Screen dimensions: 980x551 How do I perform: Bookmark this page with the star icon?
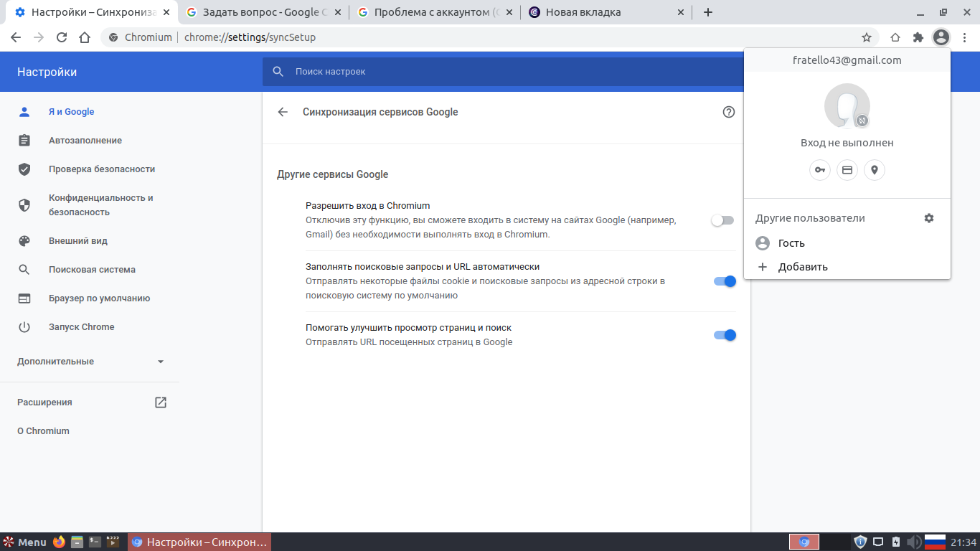click(867, 37)
